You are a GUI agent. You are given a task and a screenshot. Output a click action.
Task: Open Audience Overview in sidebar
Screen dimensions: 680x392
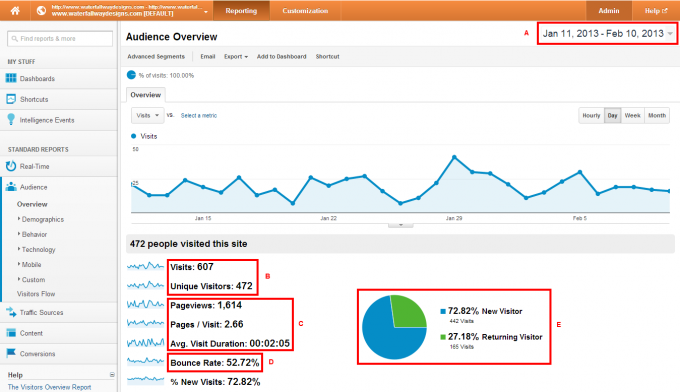pos(32,204)
